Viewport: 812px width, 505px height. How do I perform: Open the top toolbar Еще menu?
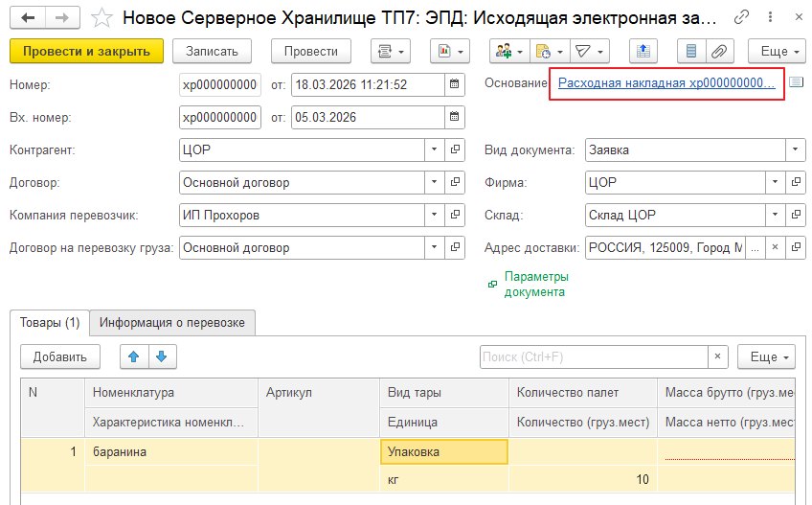click(777, 52)
